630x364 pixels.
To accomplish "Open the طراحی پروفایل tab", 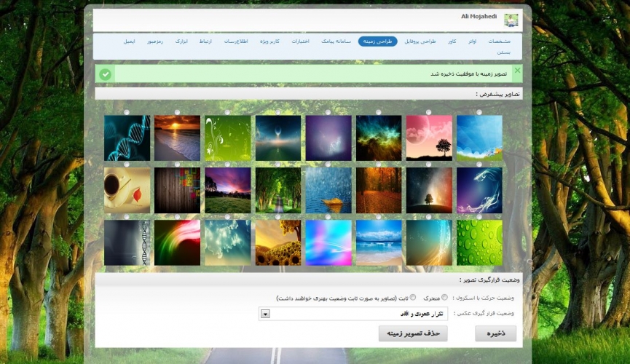I will 420,41.
